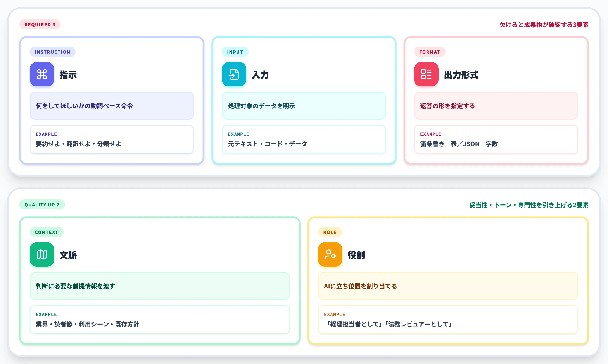Click example text 要約せよ・翻訳せよ・分類せよ
Viewport: 608px width, 364px height.
(79, 144)
